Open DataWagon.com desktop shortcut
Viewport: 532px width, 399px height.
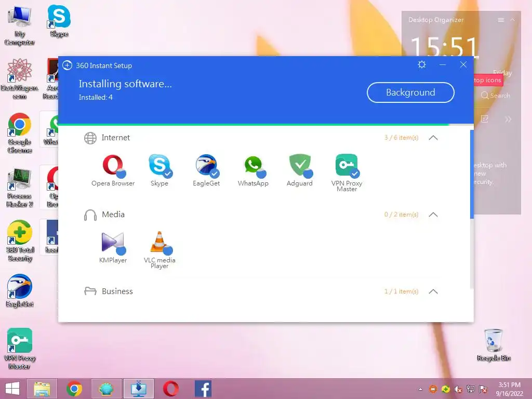pyautogui.click(x=20, y=79)
